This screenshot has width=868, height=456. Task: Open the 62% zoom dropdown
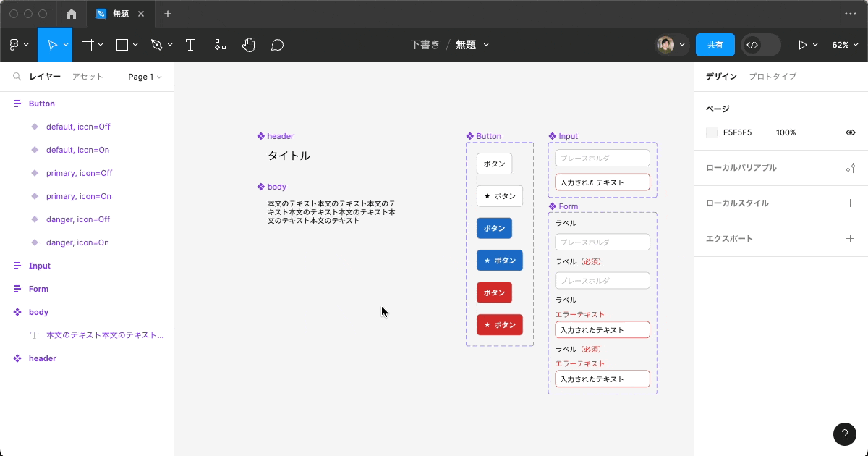pos(844,45)
